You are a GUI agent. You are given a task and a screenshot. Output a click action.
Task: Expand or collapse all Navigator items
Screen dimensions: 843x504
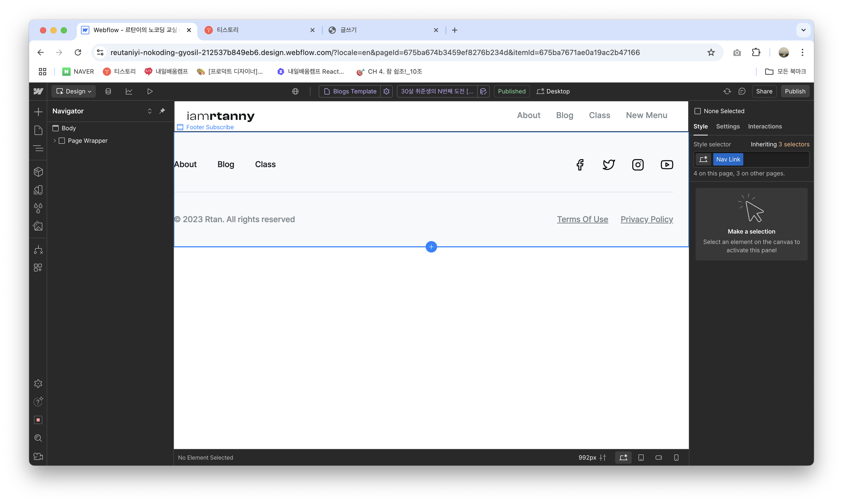(x=149, y=111)
